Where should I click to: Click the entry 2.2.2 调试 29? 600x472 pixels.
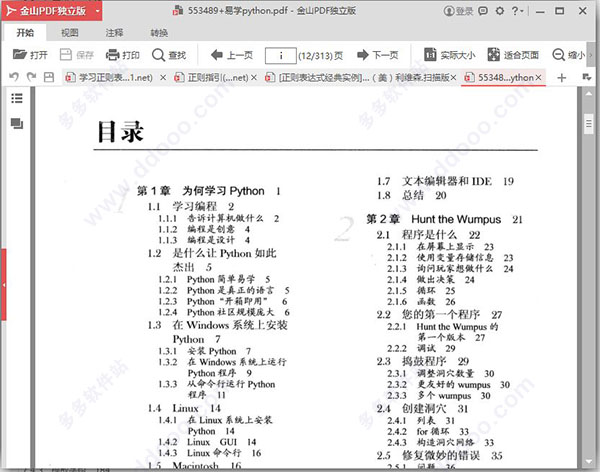421,348
